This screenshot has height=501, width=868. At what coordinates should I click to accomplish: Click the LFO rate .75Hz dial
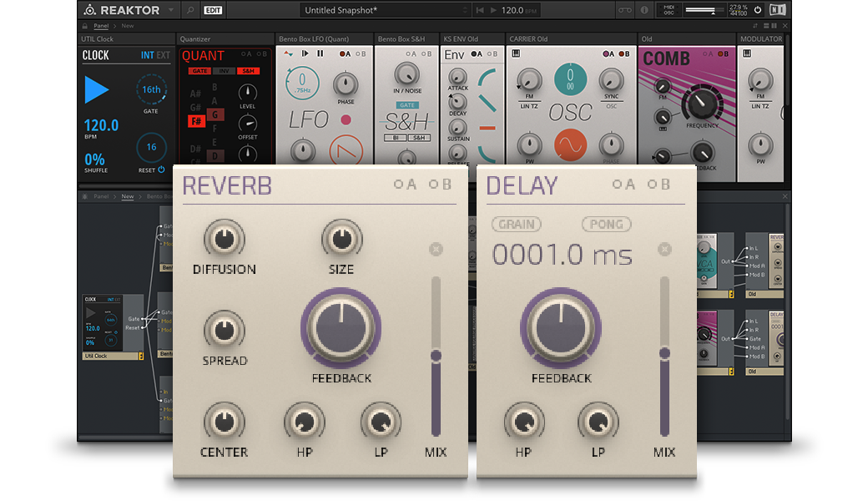point(302,83)
